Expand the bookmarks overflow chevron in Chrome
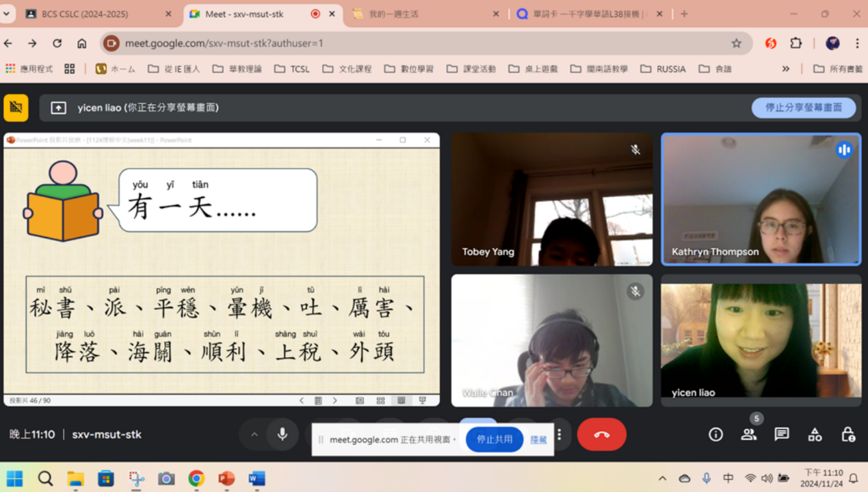This screenshot has height=492, width=868. click(x=785, y=68)
